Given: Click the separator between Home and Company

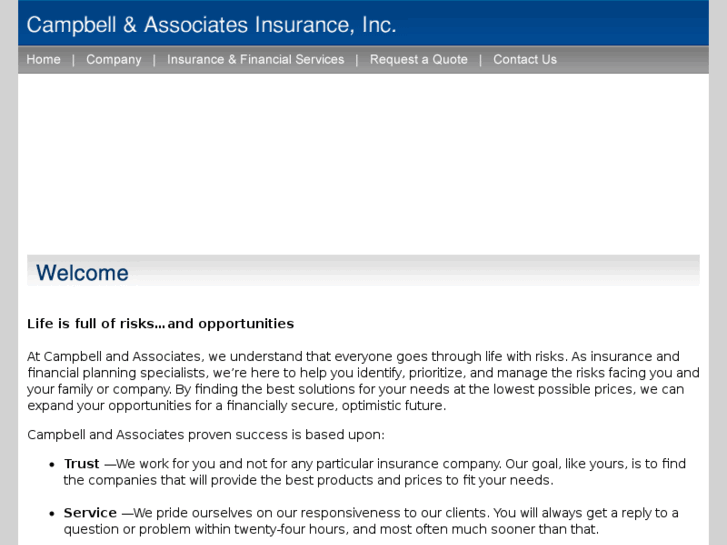Looking at the screenshot, I should pos(73,60).
